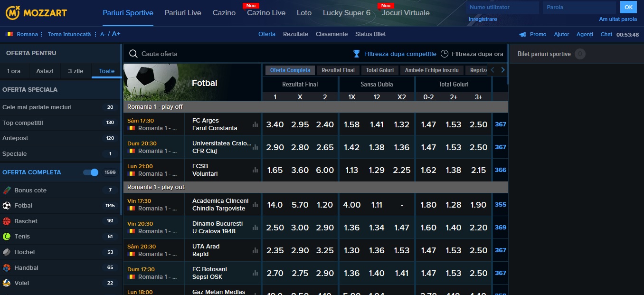Expand 369 more bets for Dinamo Bucuresti

click(501, 228)
